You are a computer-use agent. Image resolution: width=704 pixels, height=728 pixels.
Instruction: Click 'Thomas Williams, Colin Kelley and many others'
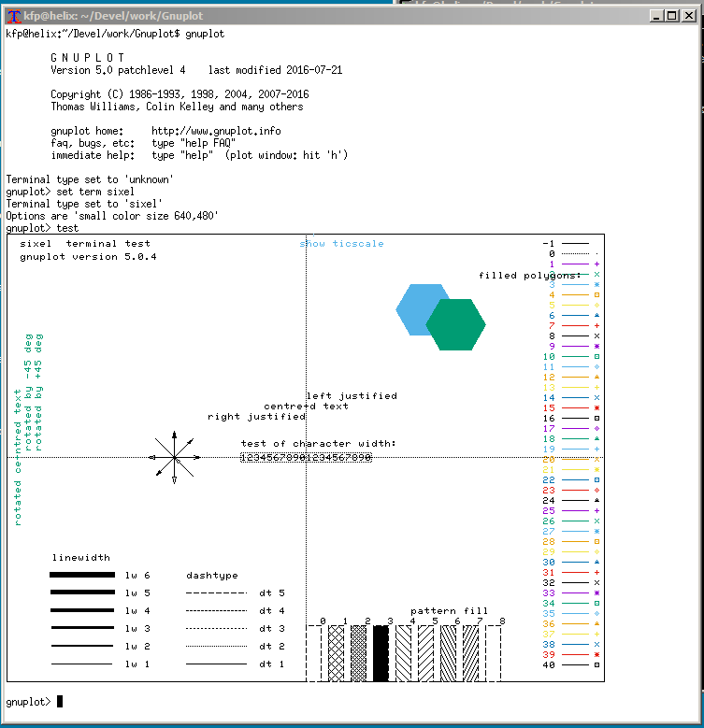pos(177,107)
